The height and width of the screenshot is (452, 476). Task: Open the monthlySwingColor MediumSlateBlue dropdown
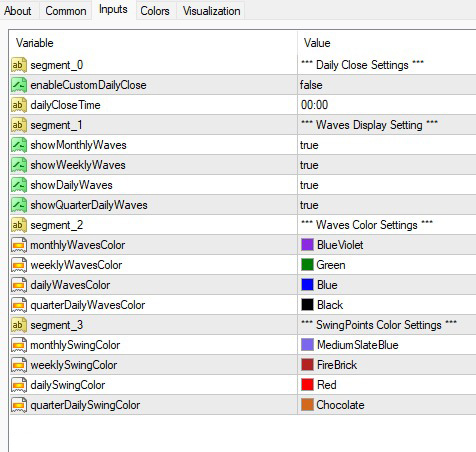tap(387, 345)
